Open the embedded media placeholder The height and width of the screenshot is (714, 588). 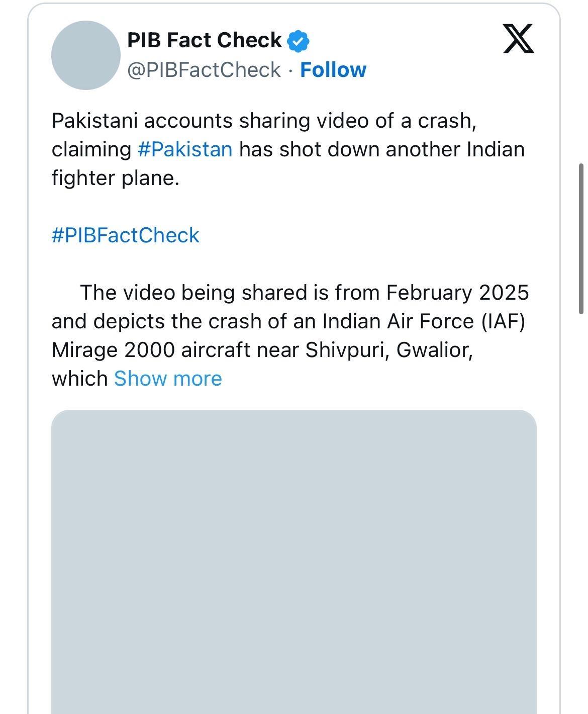coord(294,562)
